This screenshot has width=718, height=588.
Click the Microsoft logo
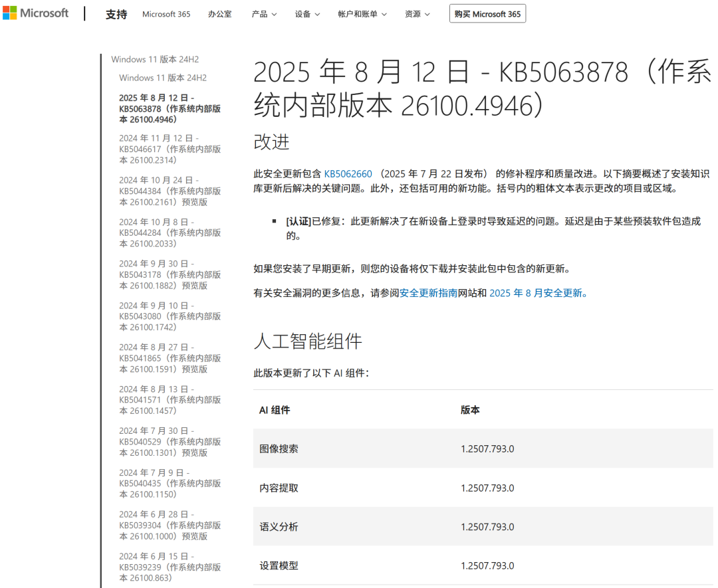[x=35, y=13]
